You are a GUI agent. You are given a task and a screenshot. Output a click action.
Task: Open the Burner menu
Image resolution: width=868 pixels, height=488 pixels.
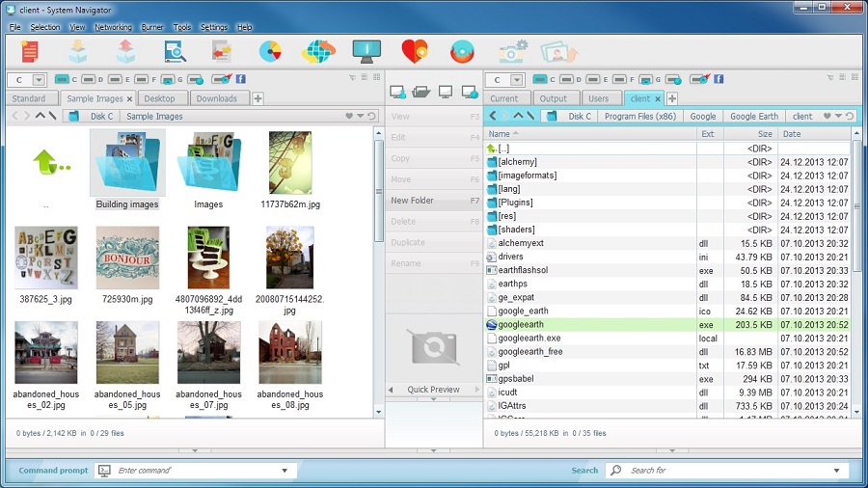[151, 27]
